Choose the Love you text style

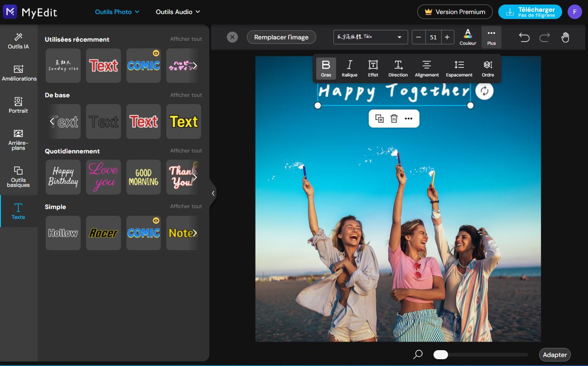(x=103, y=177)
